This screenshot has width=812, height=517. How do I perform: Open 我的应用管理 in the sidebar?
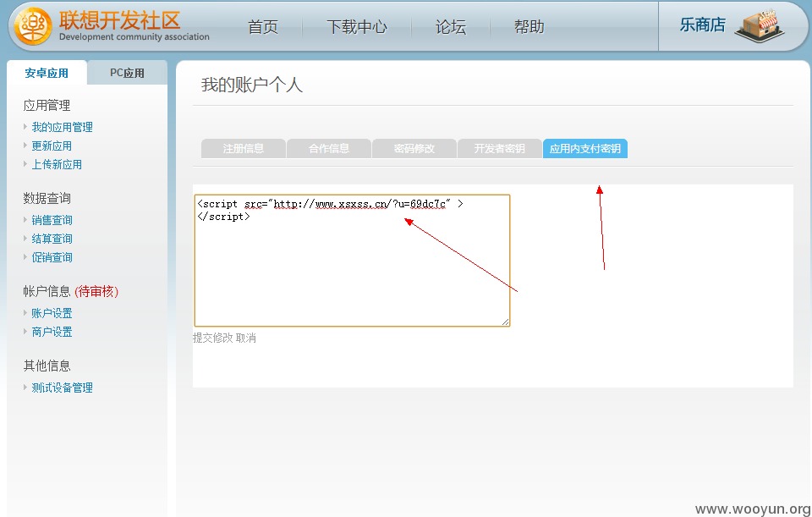coord(62,127)
